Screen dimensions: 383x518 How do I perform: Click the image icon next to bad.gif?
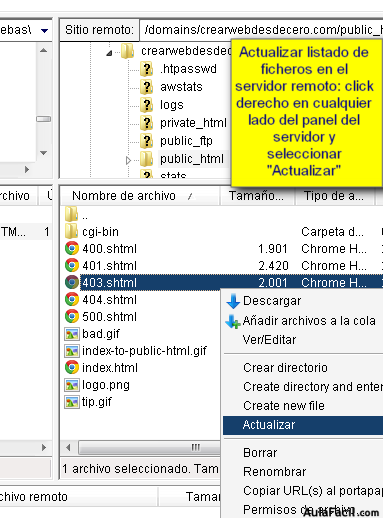tap(72, 334)
